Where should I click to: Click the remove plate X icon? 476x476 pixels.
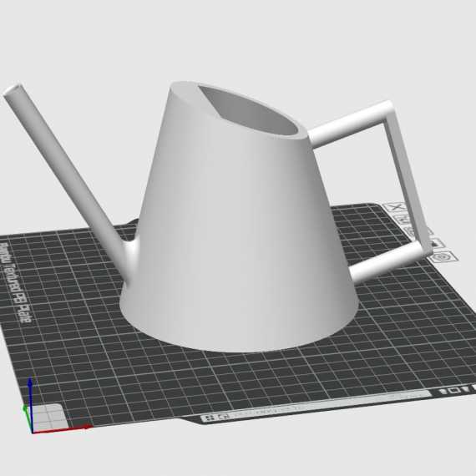[x=395, y=207]
